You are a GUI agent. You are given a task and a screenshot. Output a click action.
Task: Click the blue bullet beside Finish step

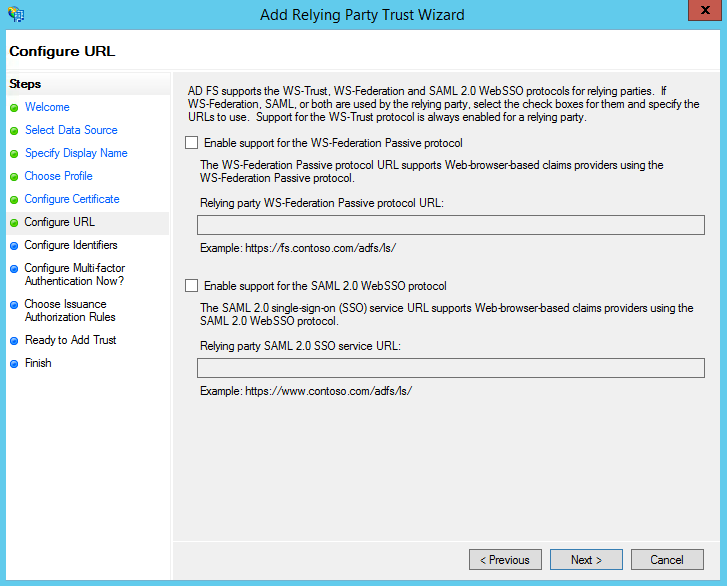point(14,364)
